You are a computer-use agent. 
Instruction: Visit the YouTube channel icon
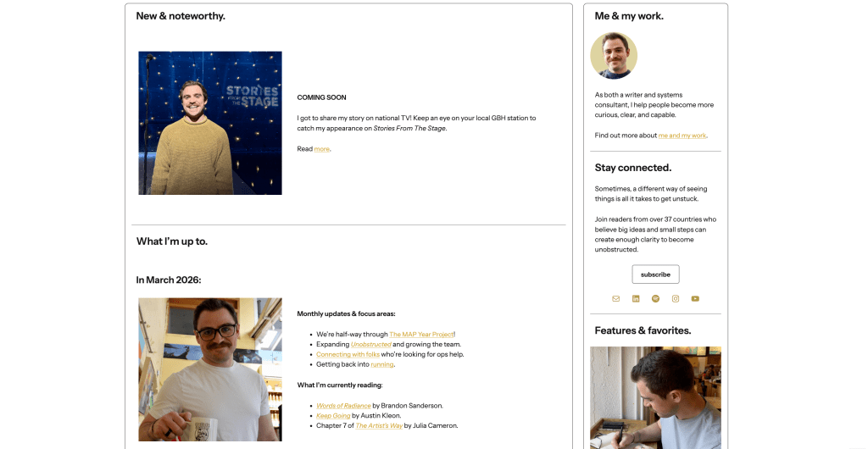695,298
